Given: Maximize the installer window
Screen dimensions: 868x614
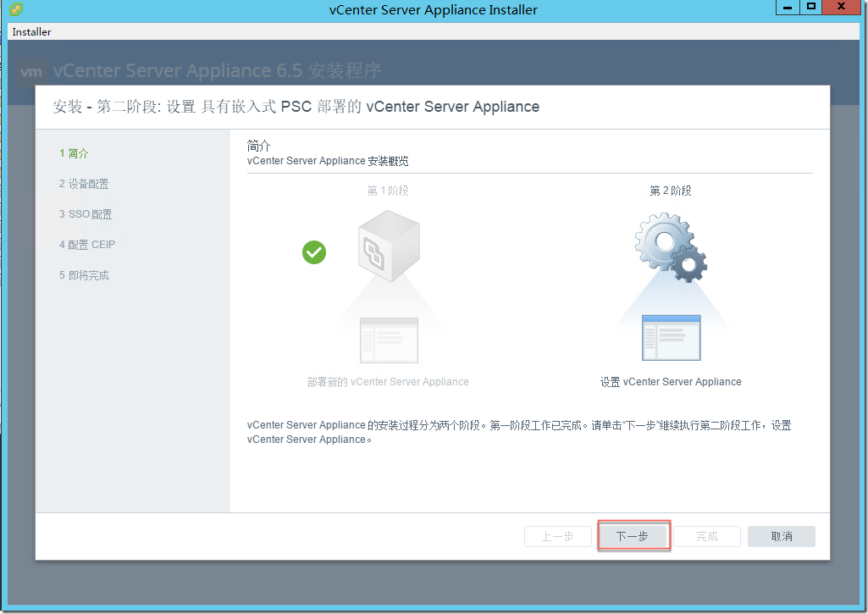Looking at the screenshot, I should pyautogui.click(x=811, y=7).
